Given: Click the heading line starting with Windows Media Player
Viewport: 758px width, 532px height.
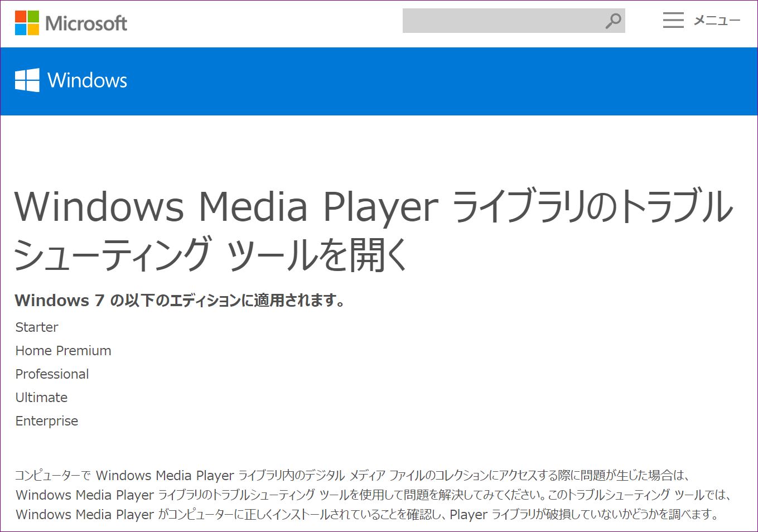Looking at the screenshot, I should pyautogui.click(x=373, y=207).
